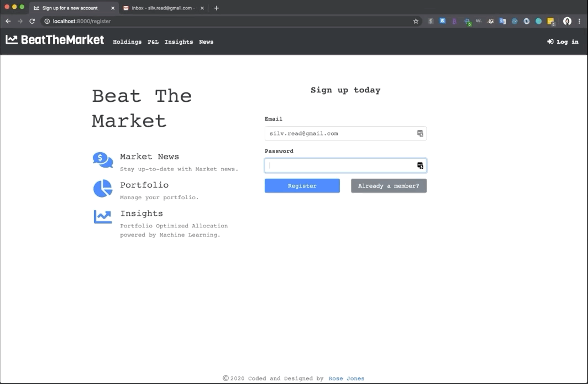Screen dimensions: 588x384
Task: Open the Rose Jones footer link
Action: pos(347,378)
